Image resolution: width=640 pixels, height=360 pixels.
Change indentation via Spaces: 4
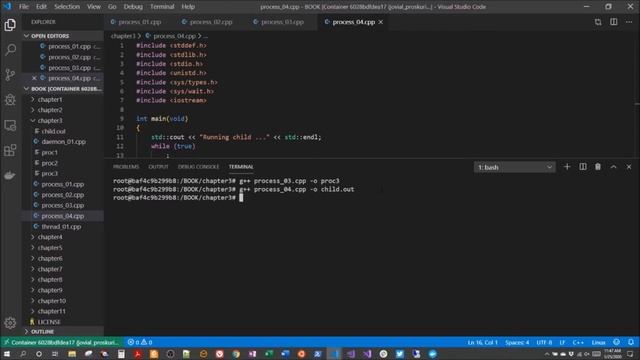pos(517,342)
